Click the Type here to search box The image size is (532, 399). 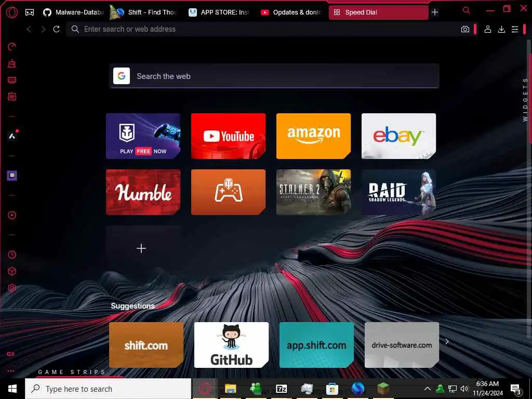click(108, 389)
